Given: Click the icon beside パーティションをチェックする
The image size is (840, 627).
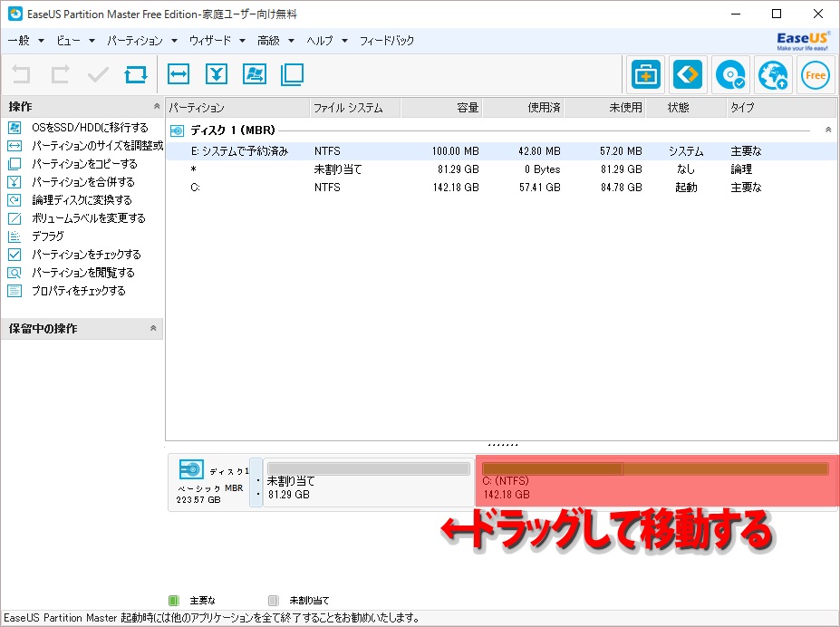Looking at the screenshot, I should tap(14, 255).
